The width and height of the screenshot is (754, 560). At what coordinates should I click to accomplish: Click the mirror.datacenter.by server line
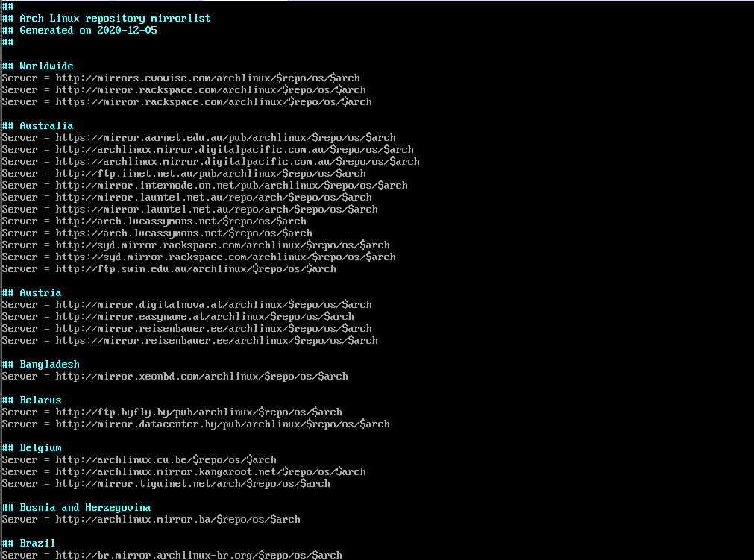195,424
